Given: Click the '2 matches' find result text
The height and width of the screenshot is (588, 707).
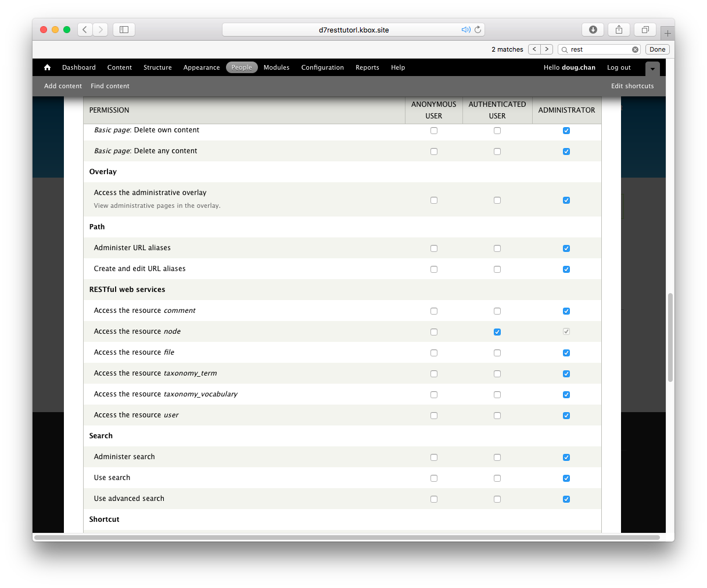Looking at the screenshot, I should tap(507, 49).
